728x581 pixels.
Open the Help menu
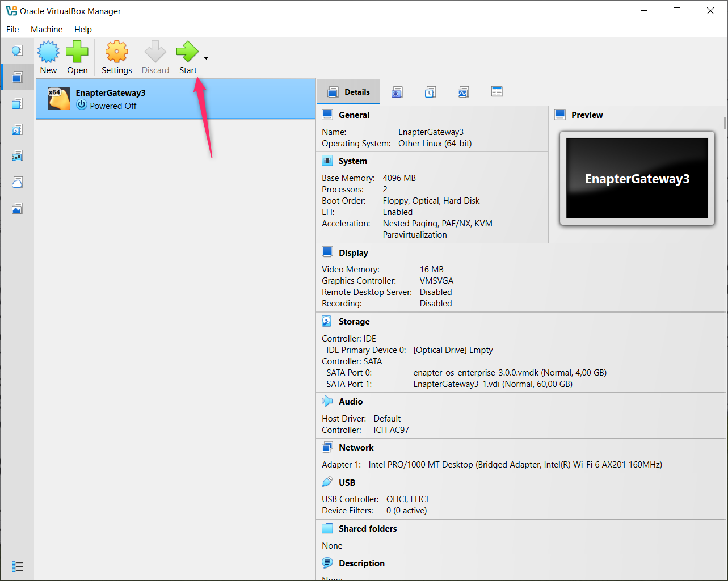pos(83,29)
